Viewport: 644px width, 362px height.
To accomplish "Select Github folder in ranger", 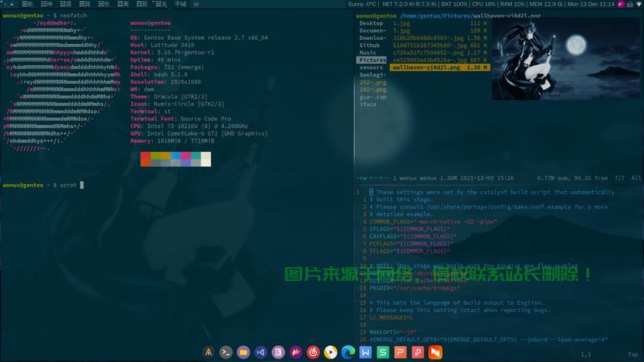I will [369, 46].
